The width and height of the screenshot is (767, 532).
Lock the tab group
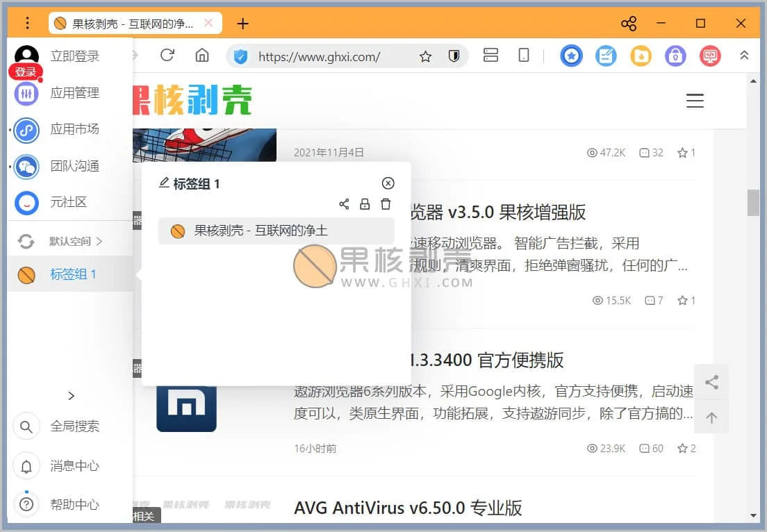click(365, 204)
